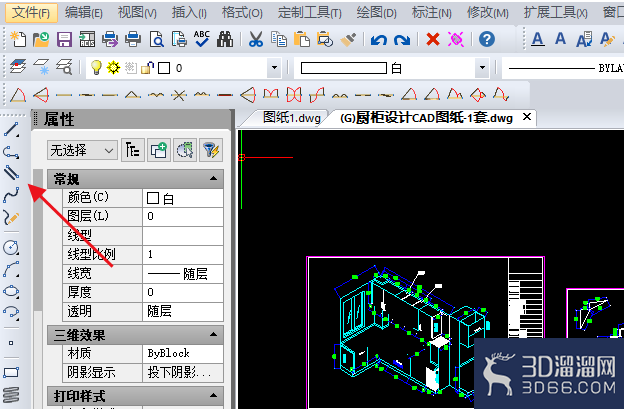Image resolution: width=624 pixels, height=409 pixels.
Task: Select the Circle drawing tool
Action: (x=11, y=247)
